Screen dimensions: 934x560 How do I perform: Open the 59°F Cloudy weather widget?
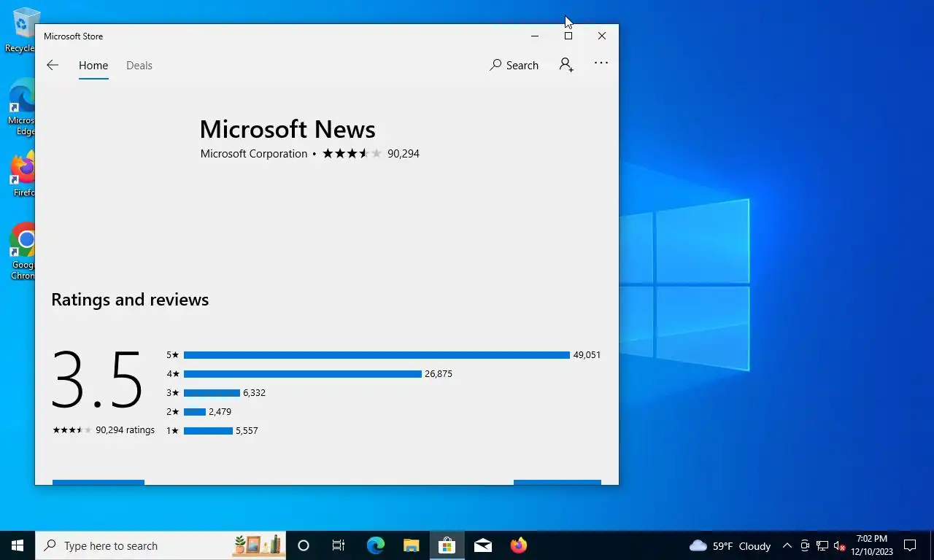pyautogui.click(x=730, y=545)
